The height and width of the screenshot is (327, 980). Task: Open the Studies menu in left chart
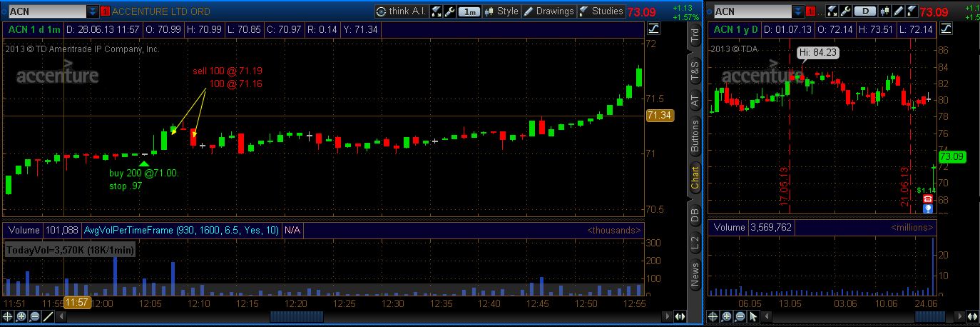(601, 11)
